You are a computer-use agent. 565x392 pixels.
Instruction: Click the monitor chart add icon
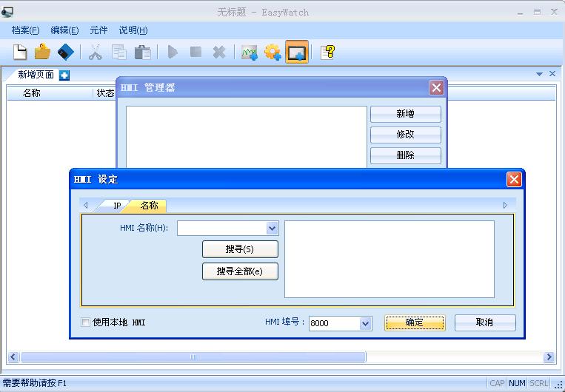pos(250,53)
